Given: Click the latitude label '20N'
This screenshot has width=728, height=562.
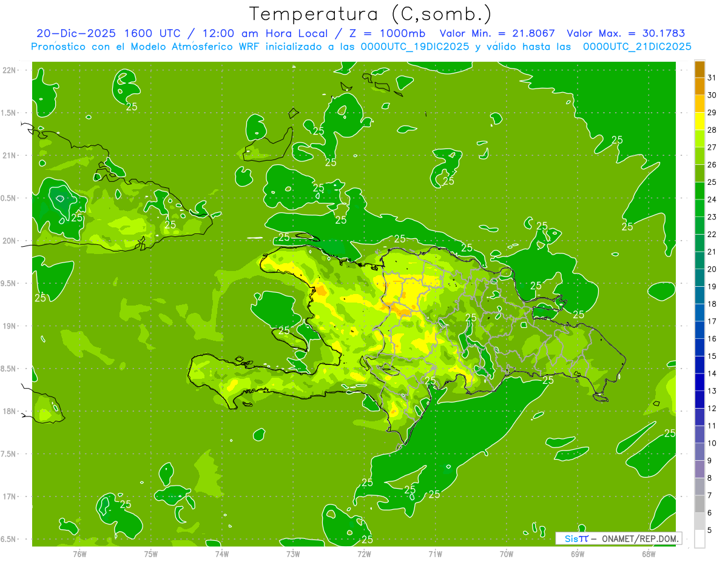Looking at the screenshot, I should pos(10,241).
